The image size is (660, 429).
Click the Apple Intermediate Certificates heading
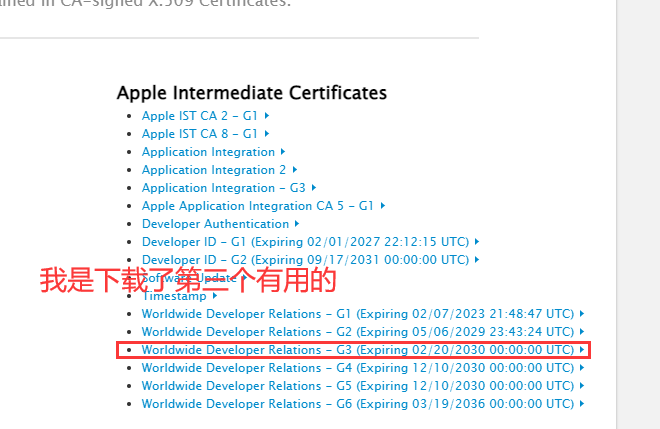click(x=252, y=93)
